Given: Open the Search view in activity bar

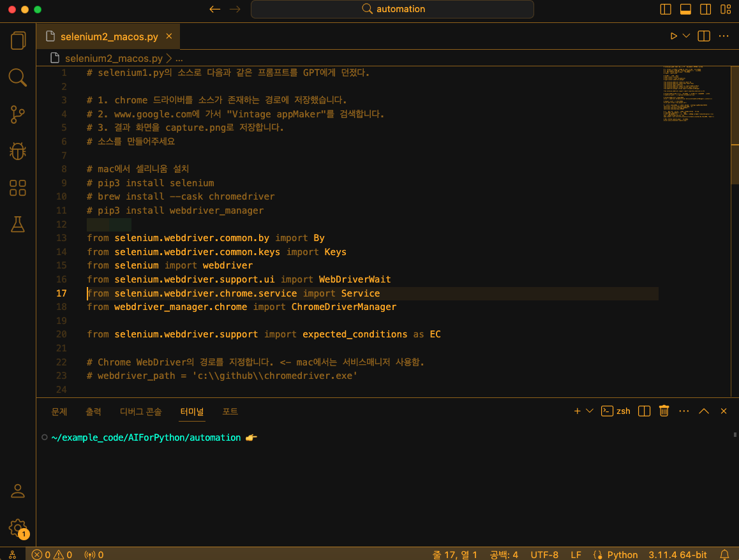Looking at the screenshot, I should coord(18,78).
